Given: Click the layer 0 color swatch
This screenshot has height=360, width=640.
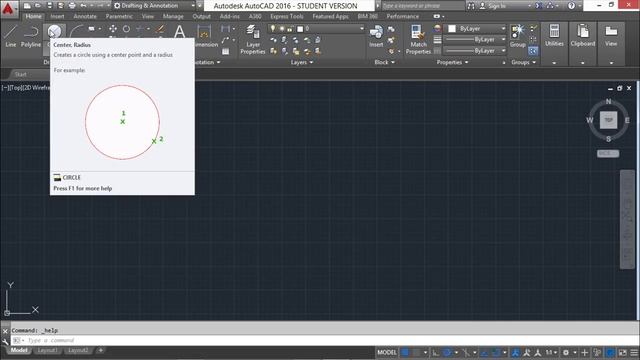Looking at the screenshot, I should pos(300,29).
